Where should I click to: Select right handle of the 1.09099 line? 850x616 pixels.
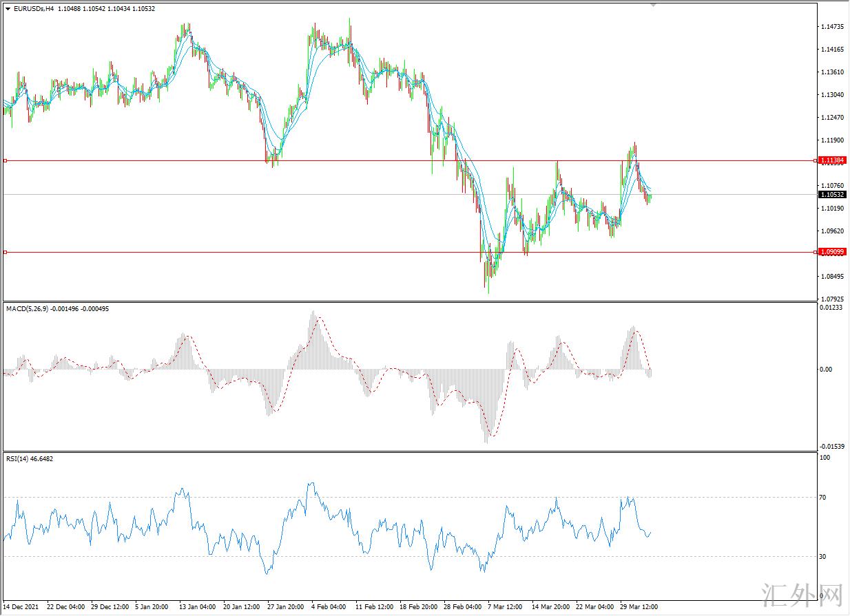[x=816, y=253]
